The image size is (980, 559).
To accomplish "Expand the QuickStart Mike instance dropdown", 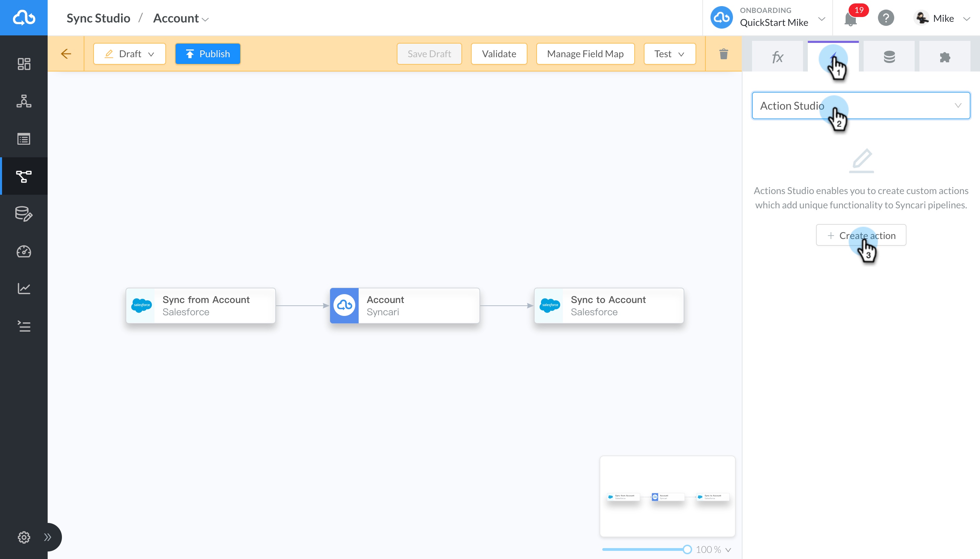I will (821, 18).
